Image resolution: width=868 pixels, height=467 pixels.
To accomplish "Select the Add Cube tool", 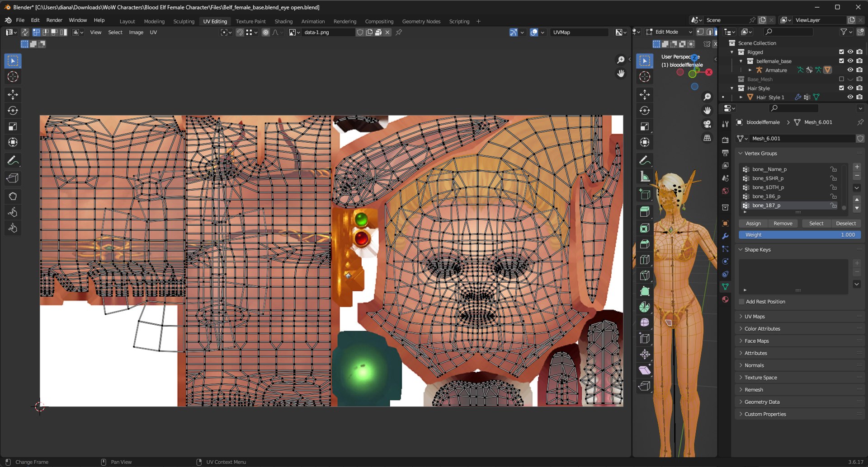I will tap(645, 195).
